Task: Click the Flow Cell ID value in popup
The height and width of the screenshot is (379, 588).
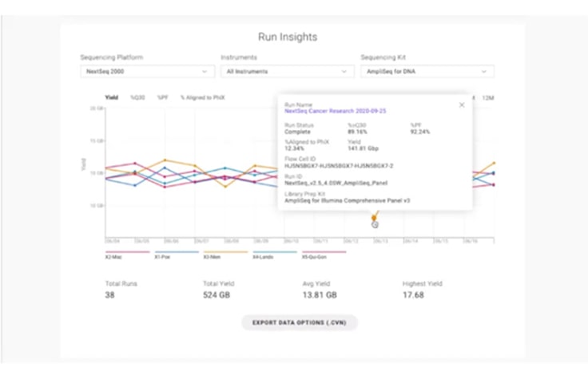Action: tap(339, 166)
